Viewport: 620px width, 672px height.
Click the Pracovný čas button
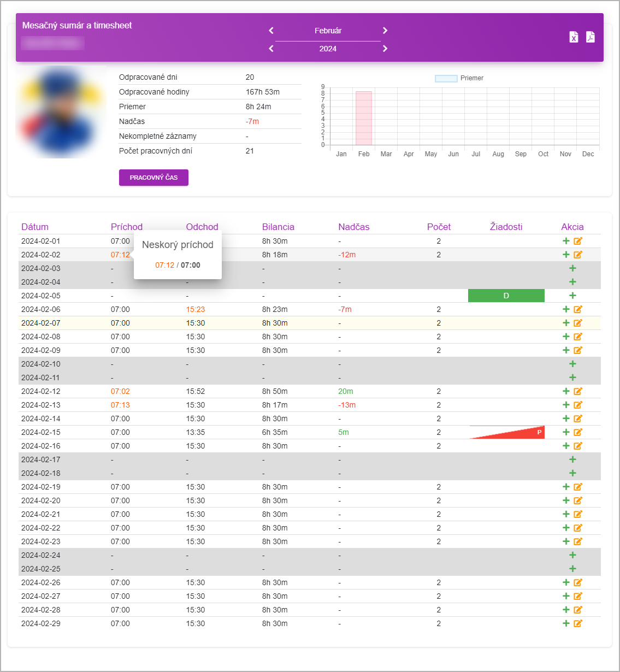153,178
